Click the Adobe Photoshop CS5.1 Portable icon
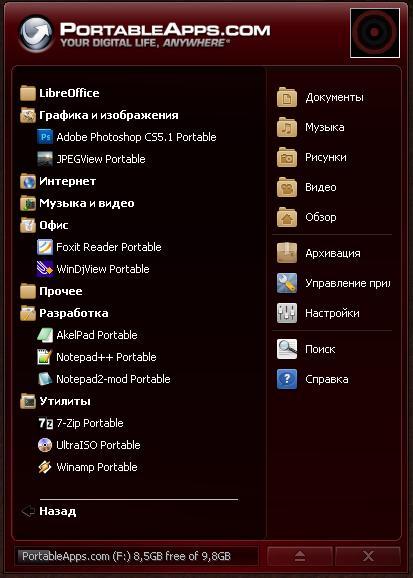The width and height of the screenshot is (413, 578). click(45, 137)
